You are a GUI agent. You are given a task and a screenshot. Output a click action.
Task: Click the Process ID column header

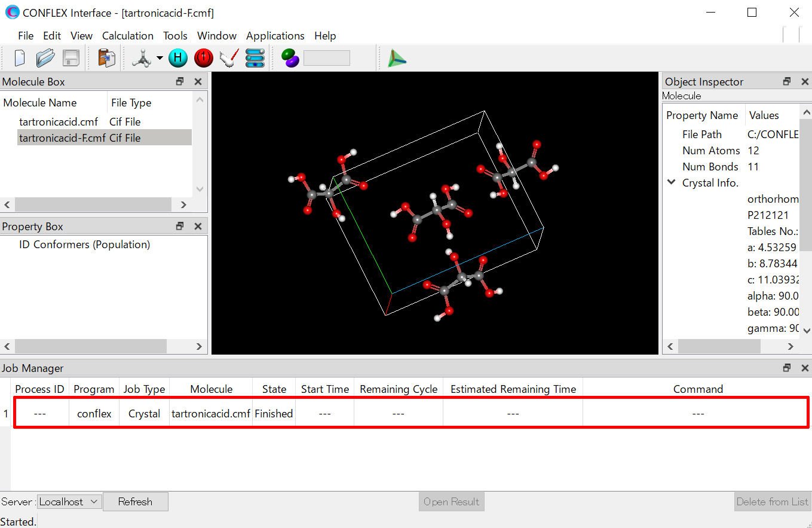tap(39, 389)
